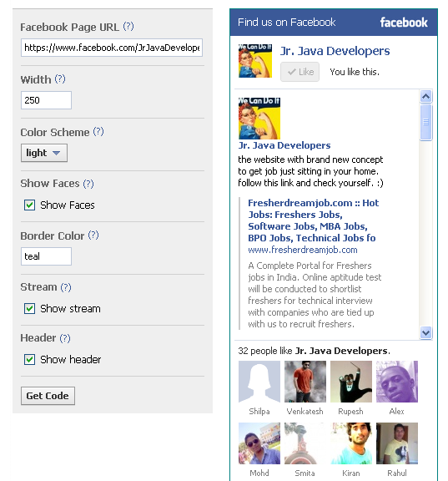Click the scroll down arrow in the stream
Viewport: 448px width, 481px height.
(426, 332)
